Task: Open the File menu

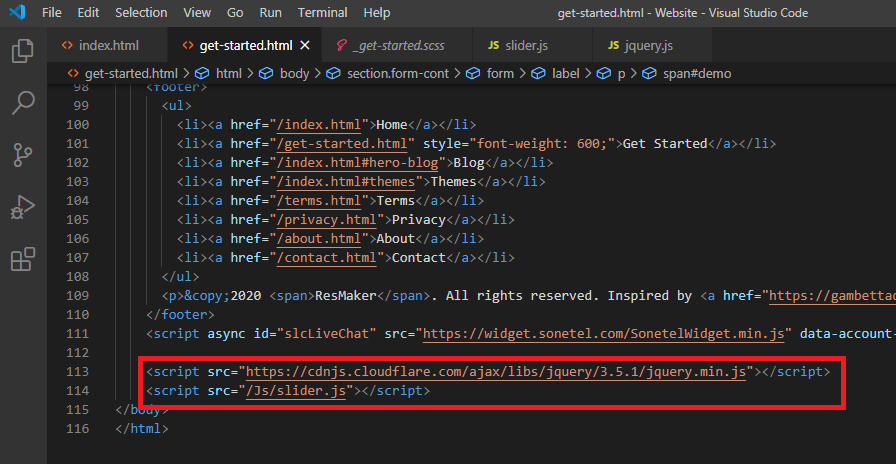Action: (51, 13)
